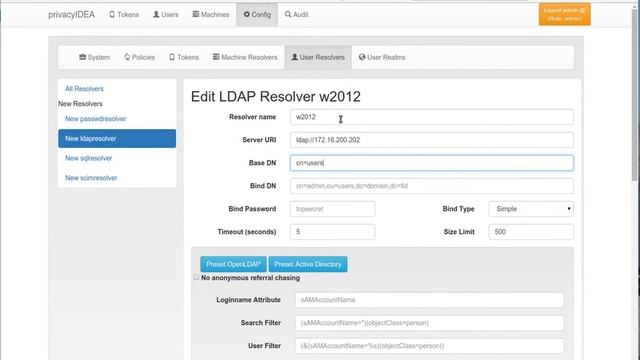
Task: Open the Users menu in top navbar
Action: [166, 15]
